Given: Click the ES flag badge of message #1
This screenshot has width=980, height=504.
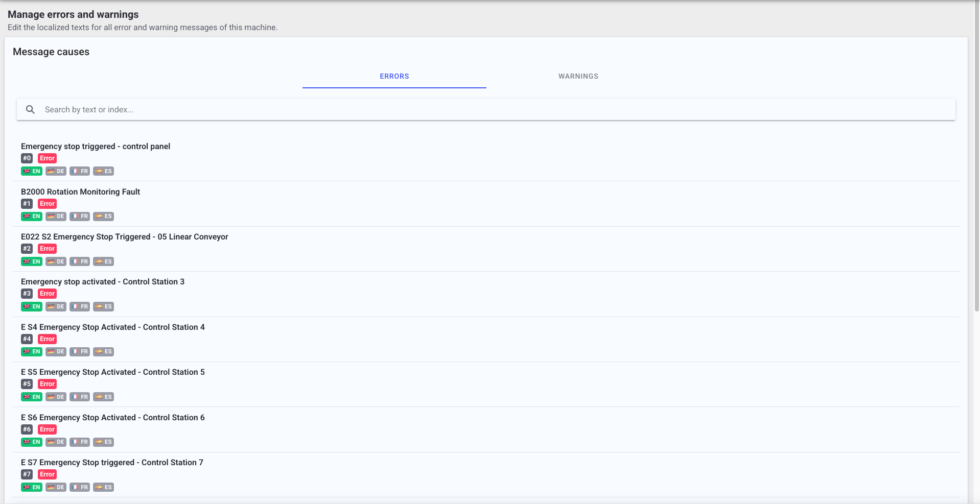Looking at the screenshot, I should coord(103,216).
